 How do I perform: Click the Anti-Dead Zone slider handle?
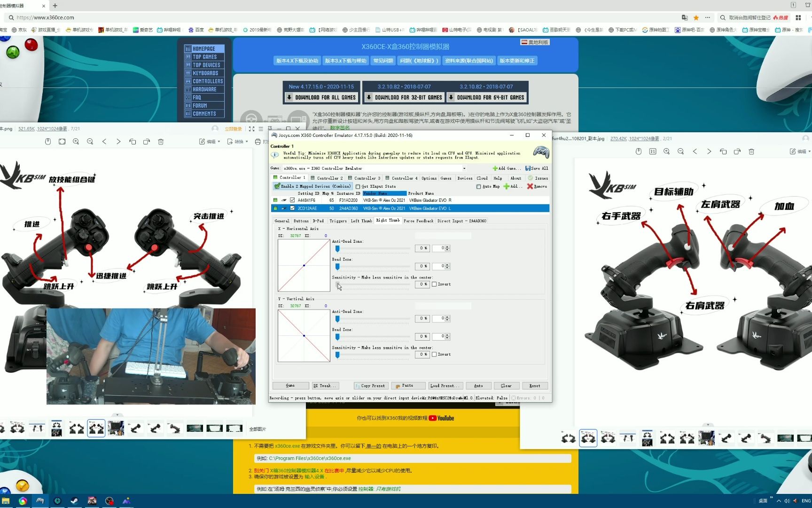point(337,248)
